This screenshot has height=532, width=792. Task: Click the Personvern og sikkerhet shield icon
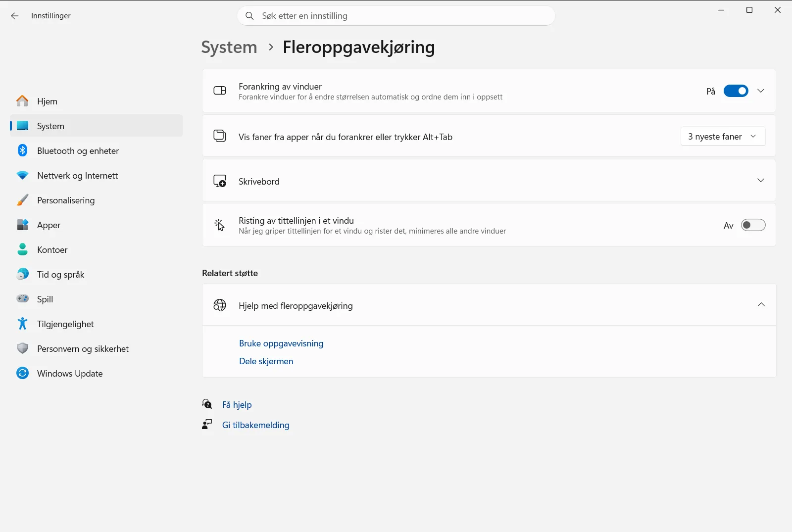pos(22,348)
